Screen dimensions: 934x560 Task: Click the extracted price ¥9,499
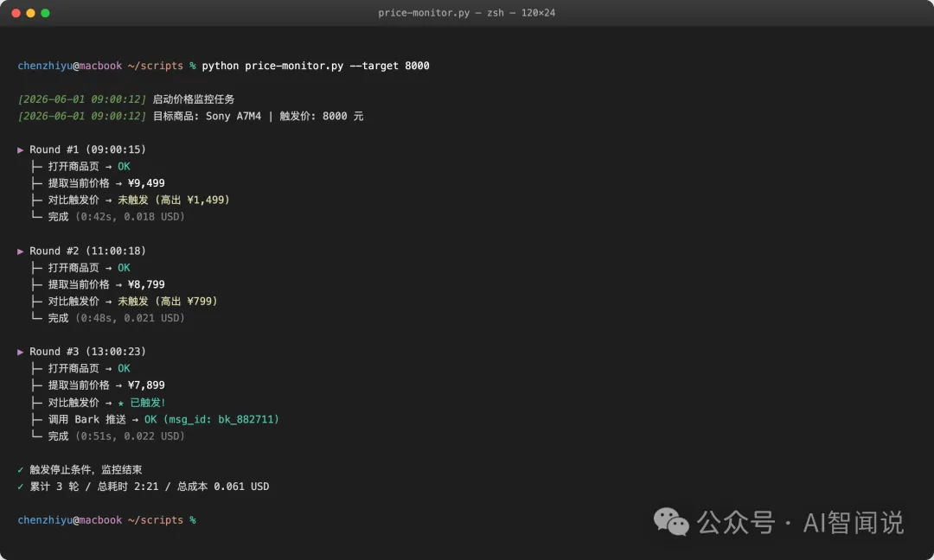pyautogui.click(x=146, y=182)
